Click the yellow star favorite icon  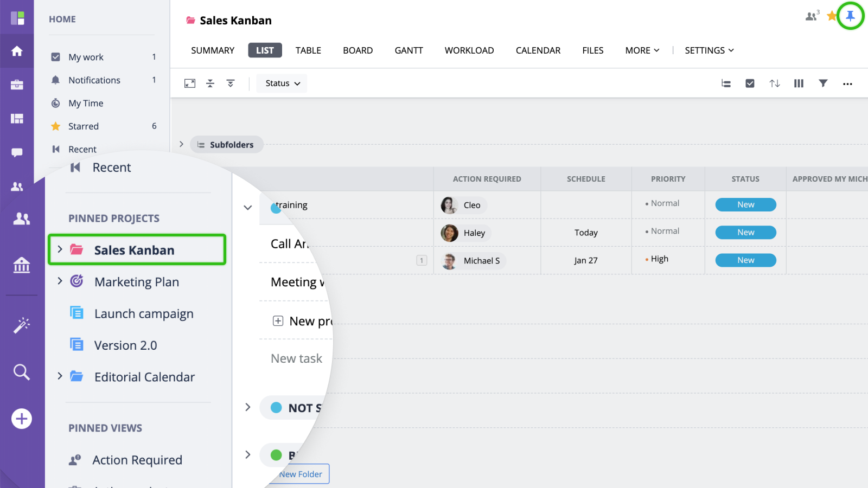[x=831, y=16]
